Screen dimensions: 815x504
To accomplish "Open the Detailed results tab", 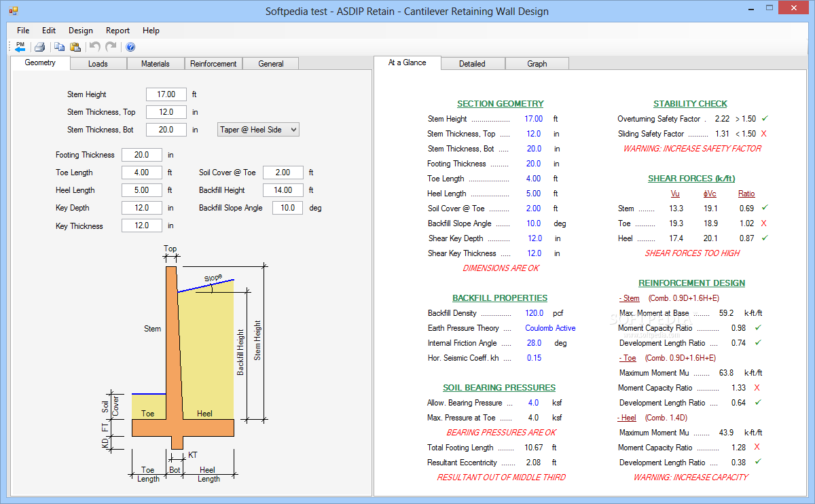I will (472, 64).
